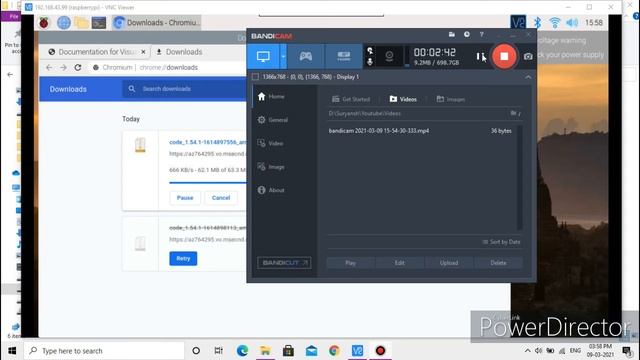Open About in Bandicam sidebar
Image resolution: width=640 pixels, height=360 pixels.
(x=283, y=190)
